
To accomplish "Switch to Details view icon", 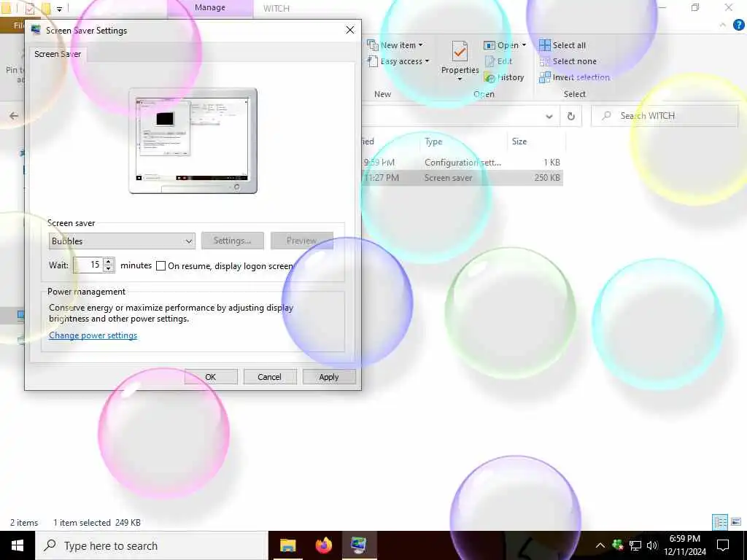I will pyautogui.click(x=720, y=522).
